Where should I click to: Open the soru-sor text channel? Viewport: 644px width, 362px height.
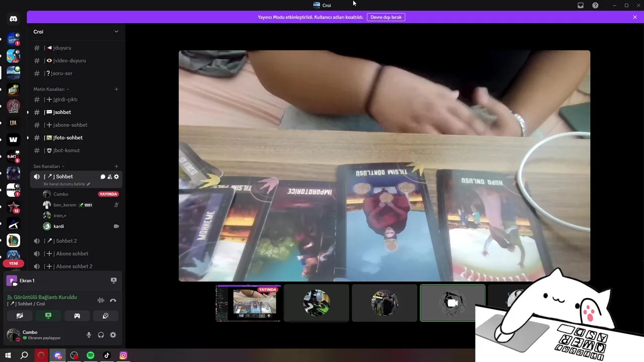[x=75, y=73]
